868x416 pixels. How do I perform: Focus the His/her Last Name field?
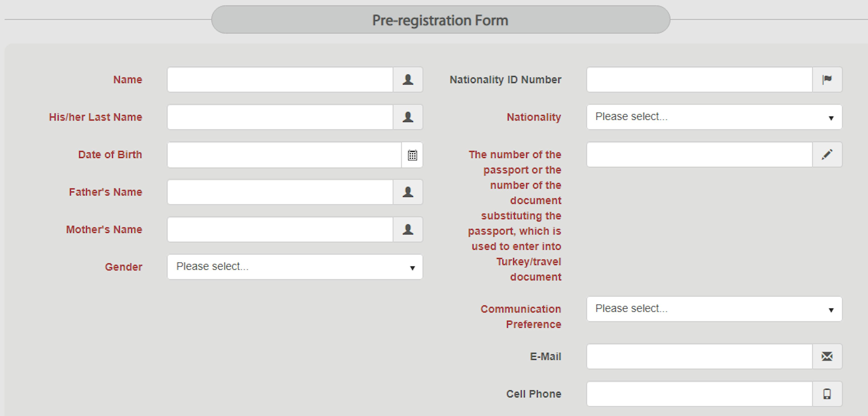(280, 117)
